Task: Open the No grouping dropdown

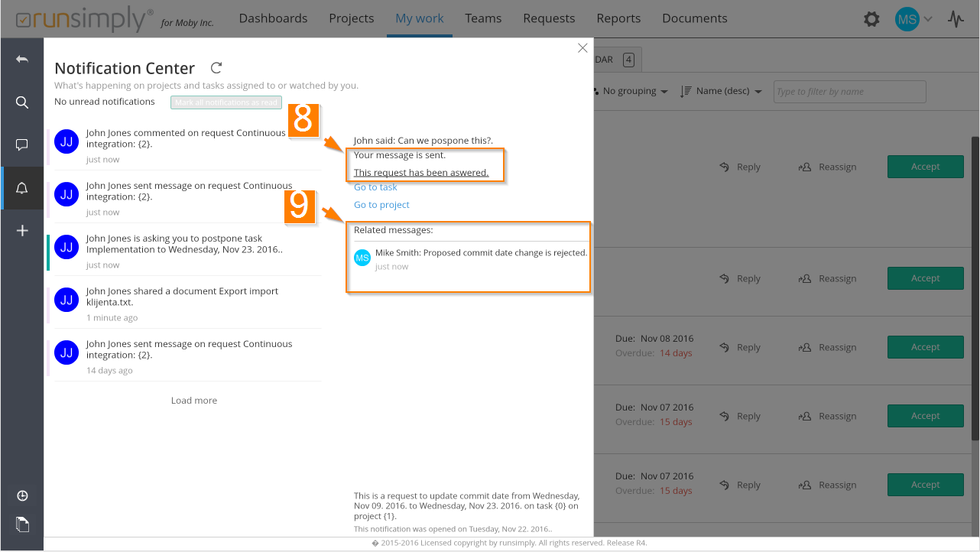Action: (x=631, y=91)
